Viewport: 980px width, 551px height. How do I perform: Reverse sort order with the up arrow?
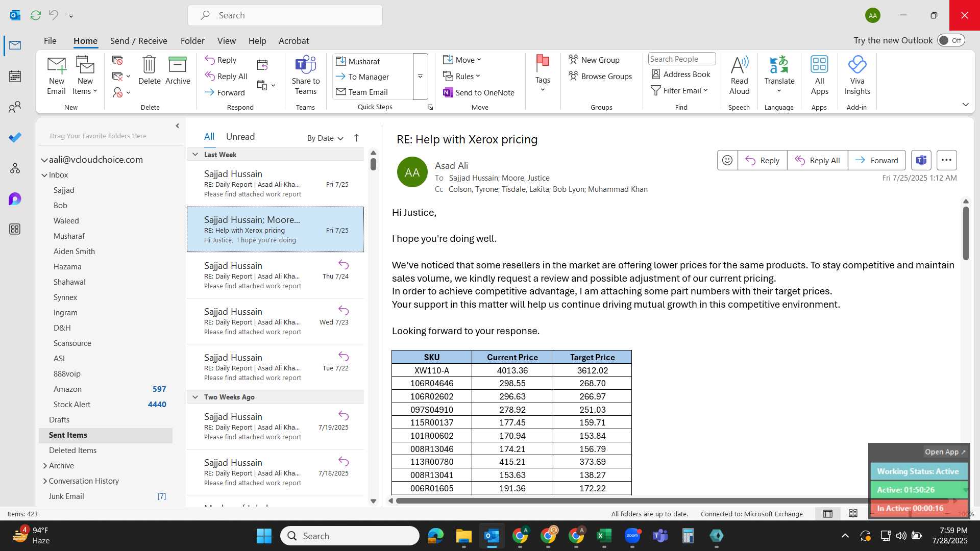pos(356,138)
